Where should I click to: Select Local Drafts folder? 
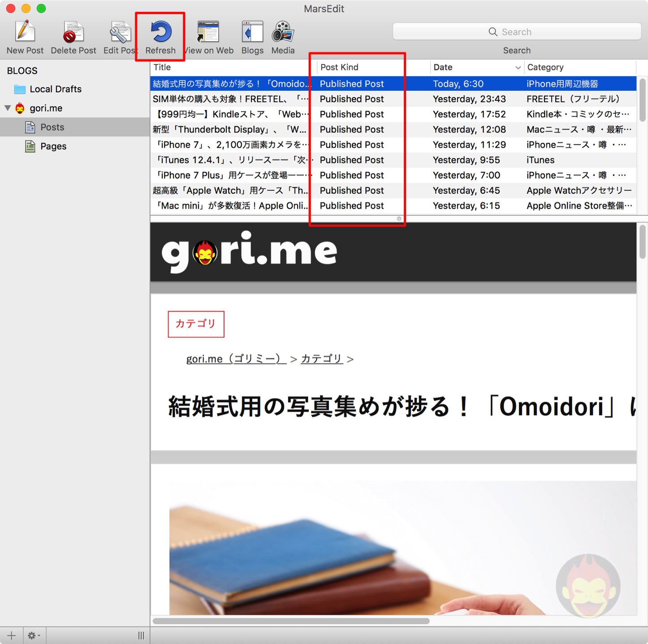tap(55, 89)
